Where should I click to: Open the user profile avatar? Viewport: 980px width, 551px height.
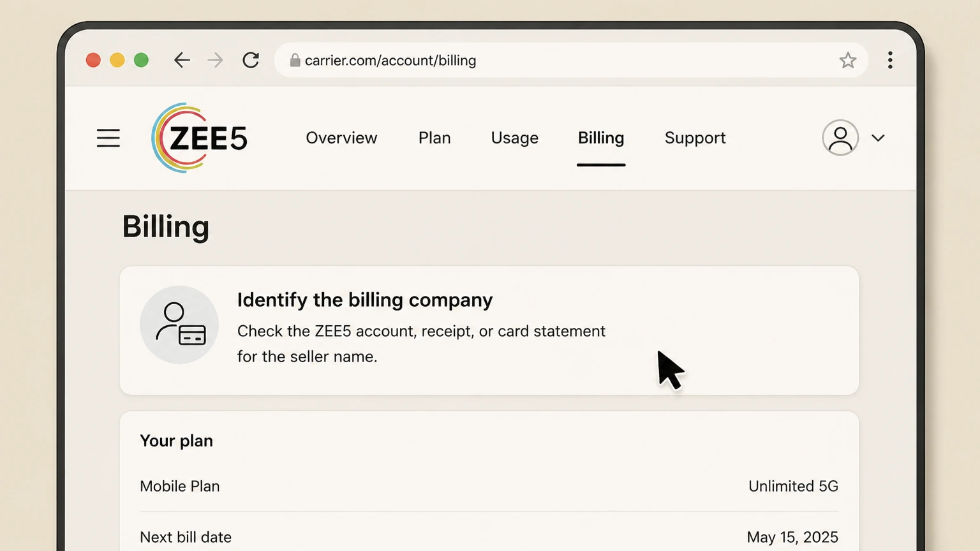(840, 138)
